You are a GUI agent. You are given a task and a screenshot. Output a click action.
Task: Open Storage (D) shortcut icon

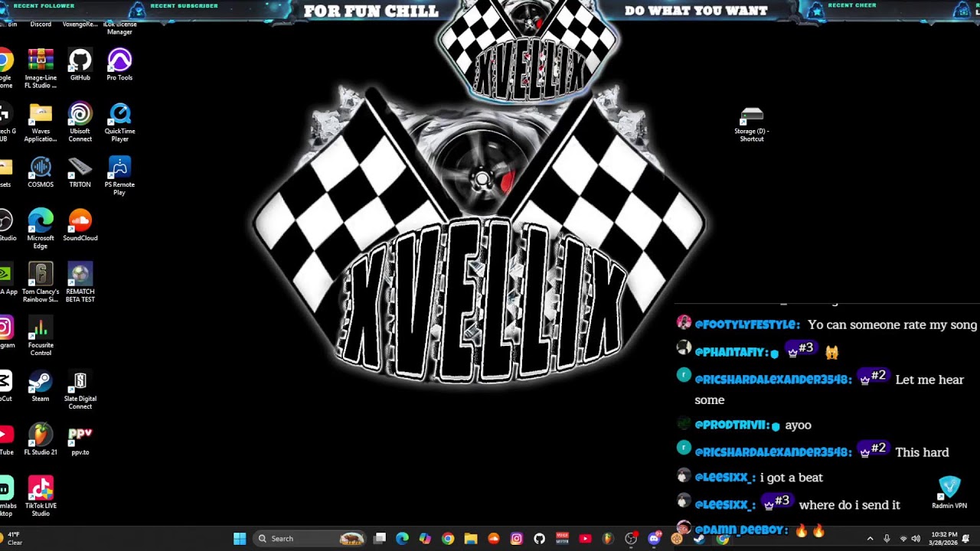tap(752, 125)
